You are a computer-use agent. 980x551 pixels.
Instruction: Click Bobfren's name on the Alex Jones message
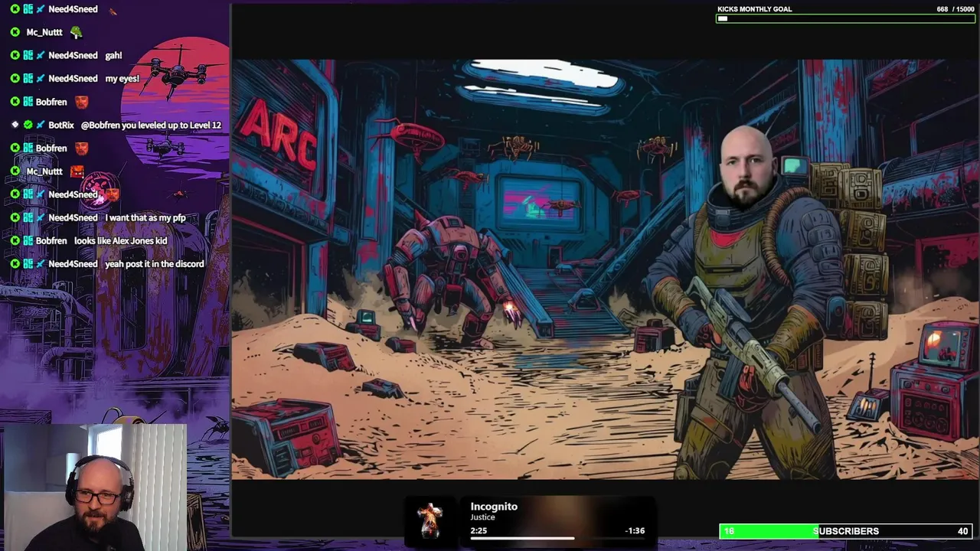point(51,241)
